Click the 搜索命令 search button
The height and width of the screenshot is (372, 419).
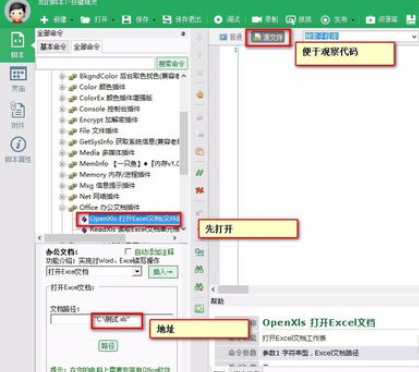coord(172,63)
